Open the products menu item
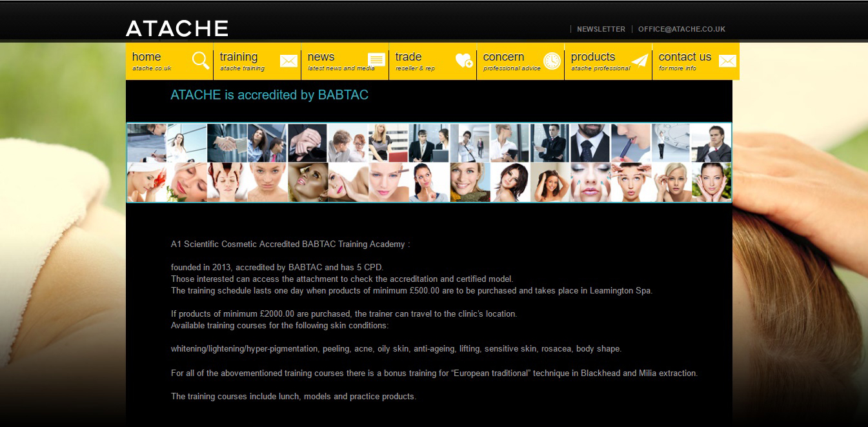 pos(608,61)
